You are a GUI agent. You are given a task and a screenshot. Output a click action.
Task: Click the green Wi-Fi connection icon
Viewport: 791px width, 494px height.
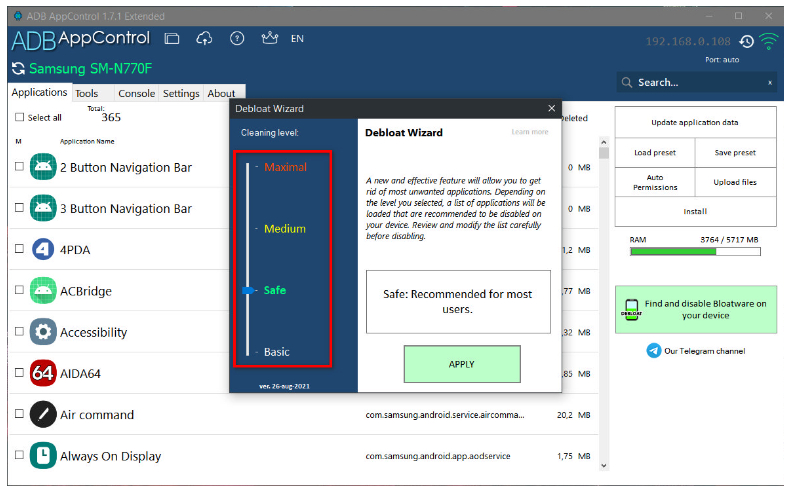tap(768, 41)
